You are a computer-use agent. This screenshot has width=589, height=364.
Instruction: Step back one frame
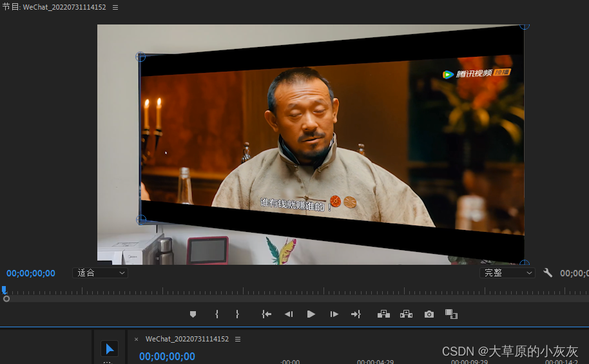289,314
